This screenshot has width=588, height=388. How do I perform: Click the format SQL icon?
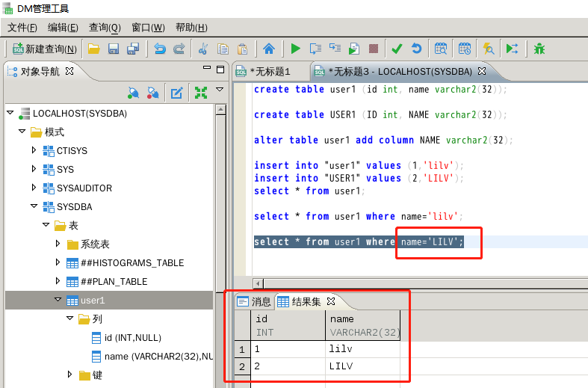(335, 49)
